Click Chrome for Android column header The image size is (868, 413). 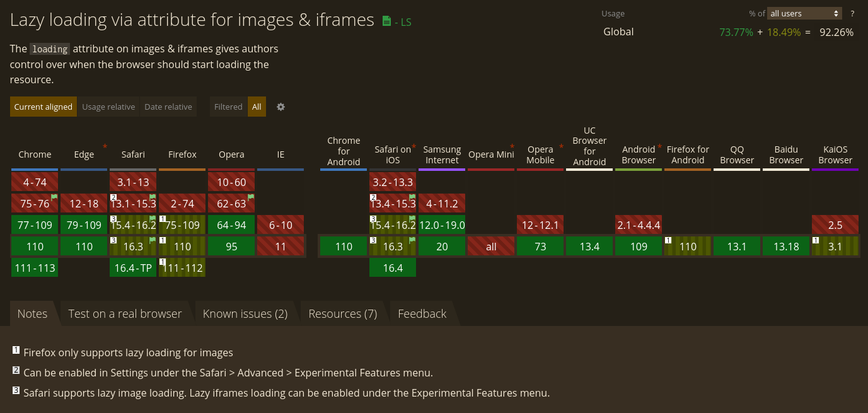tap(344, 151)
